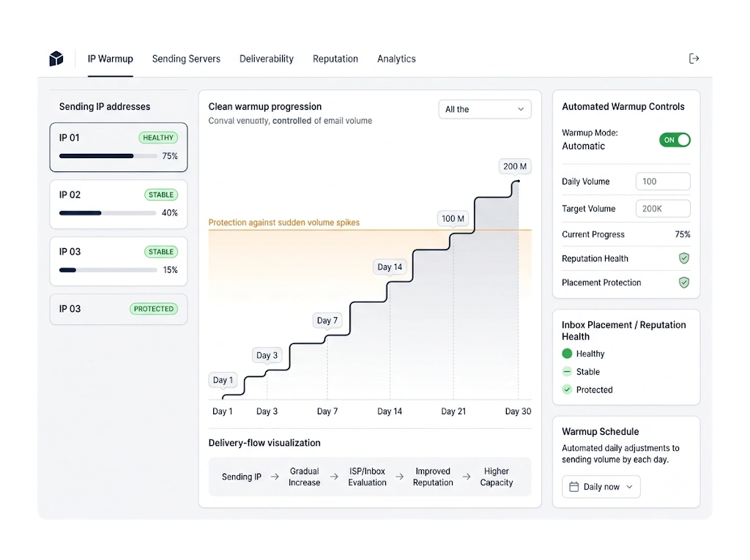
Task: Select the 100 M chart callout
Action: coord(453,219)
